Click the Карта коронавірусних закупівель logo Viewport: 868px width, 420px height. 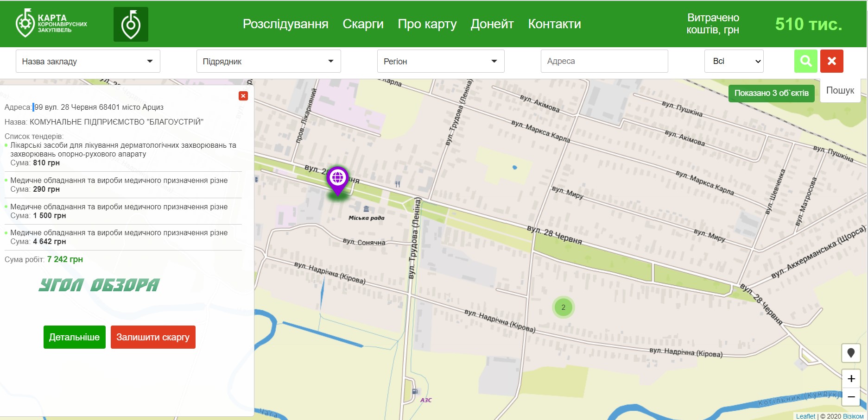point(51,24)
